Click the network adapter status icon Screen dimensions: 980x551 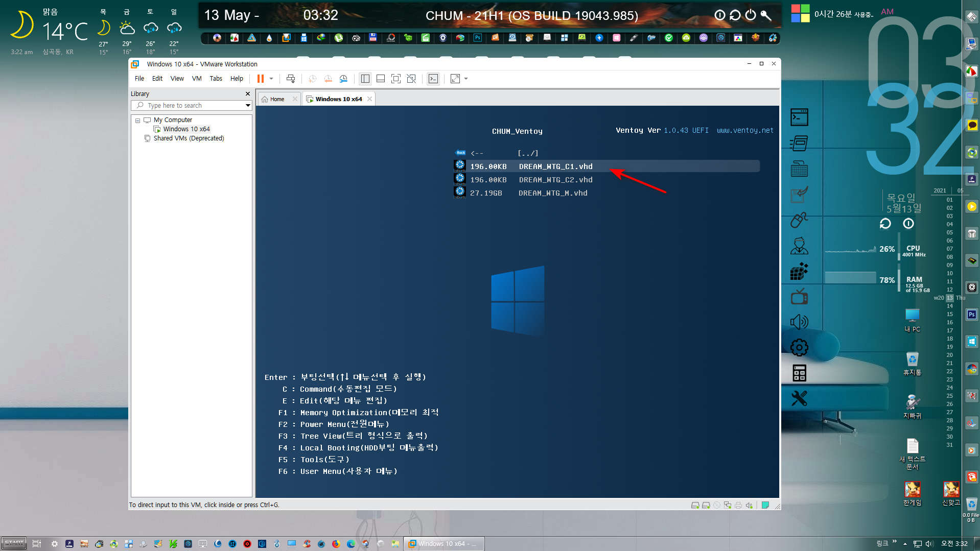click(727, 506)
